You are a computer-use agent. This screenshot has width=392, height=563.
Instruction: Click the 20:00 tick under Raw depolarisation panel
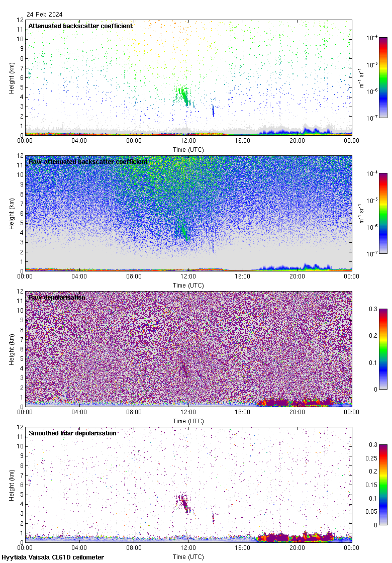[297, 412]
